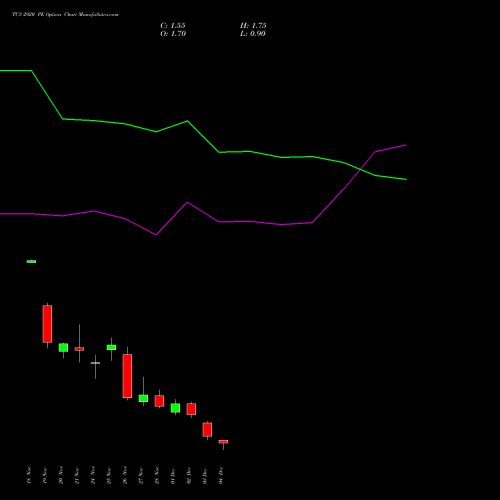Select the 19 Nov date label
The image size is (500, 500).
[45, 475]
